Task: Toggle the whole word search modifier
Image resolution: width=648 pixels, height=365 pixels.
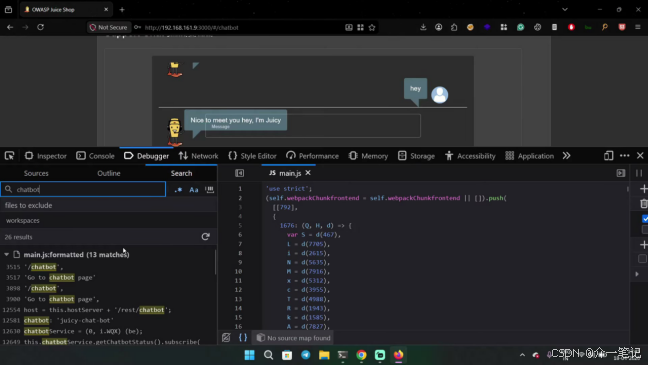Action: (x=210, y=189)
